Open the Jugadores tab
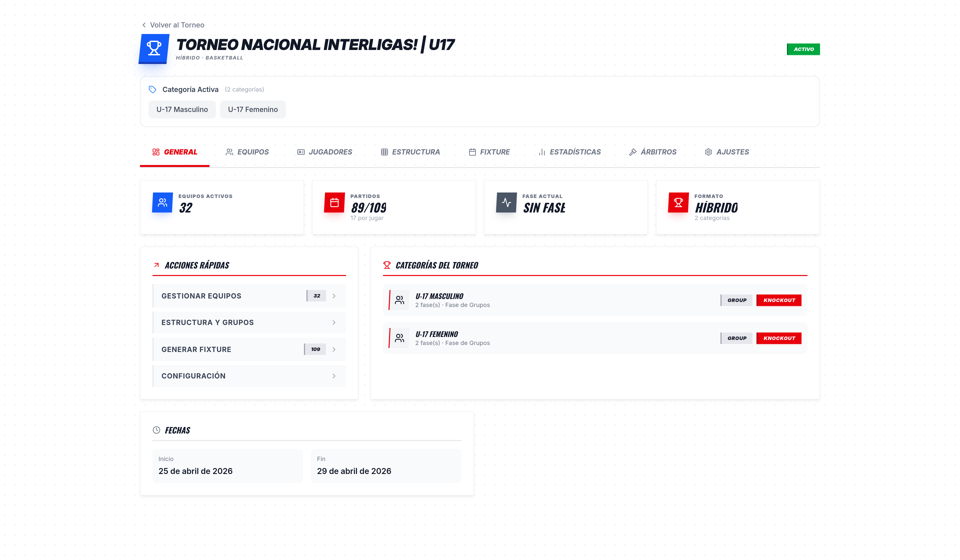The image size is (960, 560). point(325,152)
